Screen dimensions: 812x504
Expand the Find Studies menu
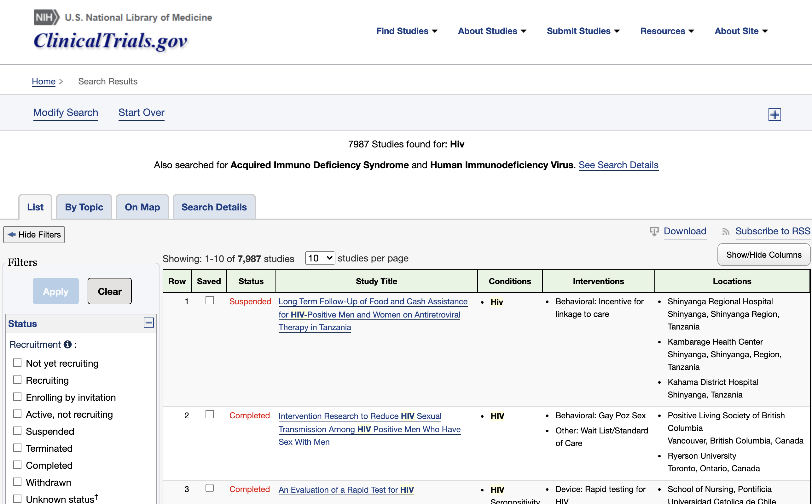[x=407, y=31]
